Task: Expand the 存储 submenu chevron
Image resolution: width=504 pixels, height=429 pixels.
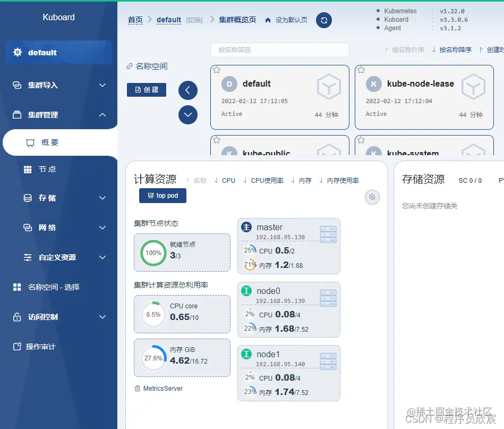Action: coord(102,198)
